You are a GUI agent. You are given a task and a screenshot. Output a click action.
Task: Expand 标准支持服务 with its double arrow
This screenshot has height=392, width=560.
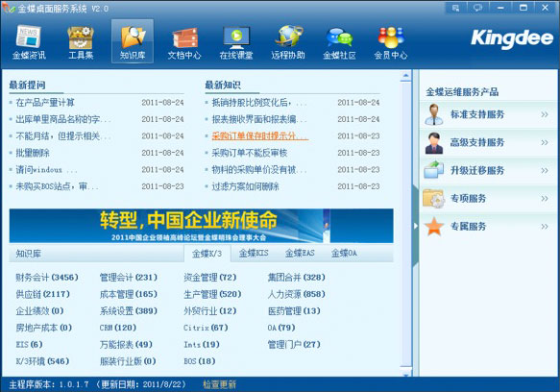(x=545, y=114)
